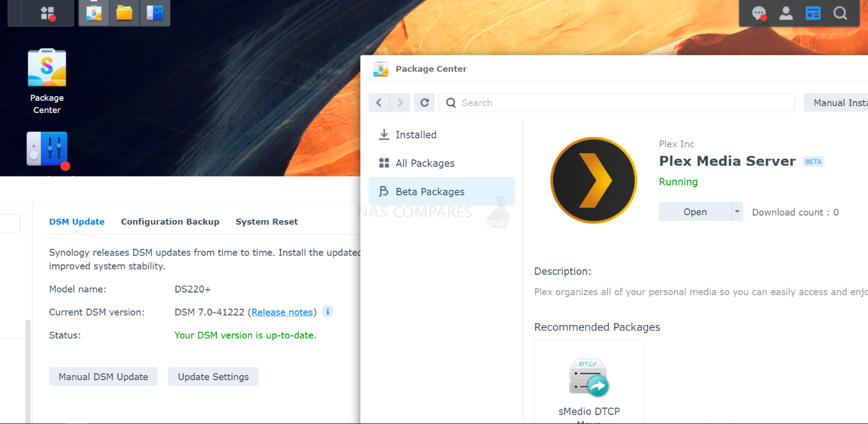The width and height of the screenshot is (868, 424).
Task: Open the DSM Release notes link
Action: tap(282, 312)
